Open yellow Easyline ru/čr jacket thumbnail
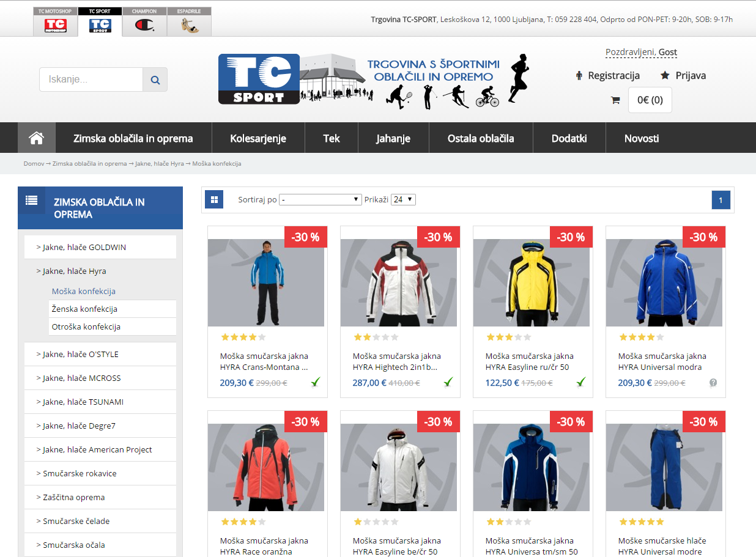Viewport: 756px width, 557px height. (x=532, y=282)
